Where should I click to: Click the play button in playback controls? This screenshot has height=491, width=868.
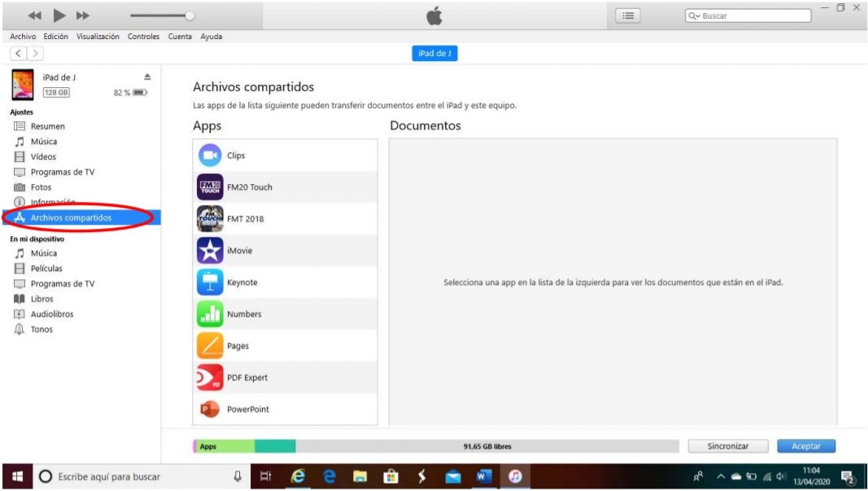tap(59, 15)
